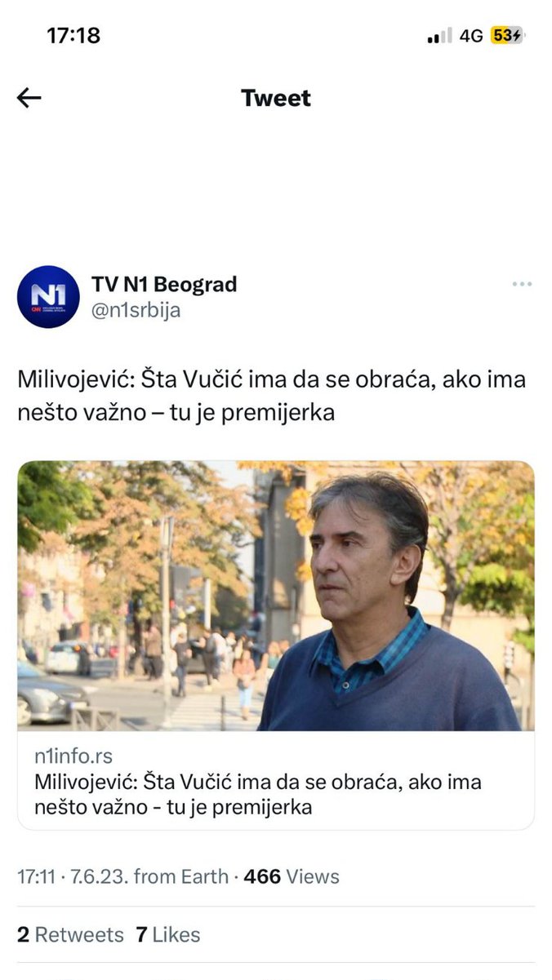The width and height of the screenshot is (552, 980).
Task: Click the n1info.rs domain label
Action: 73,756
